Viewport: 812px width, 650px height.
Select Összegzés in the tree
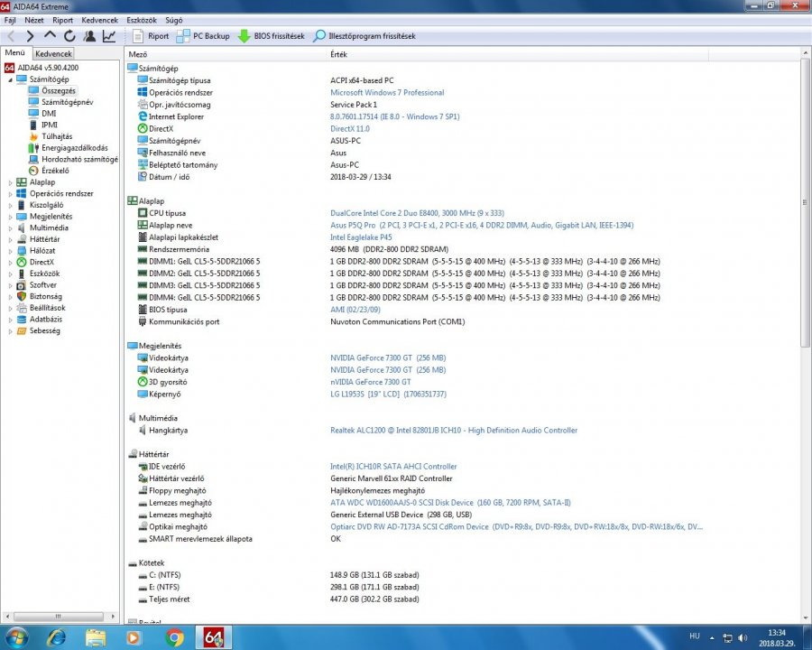[59, 90]
